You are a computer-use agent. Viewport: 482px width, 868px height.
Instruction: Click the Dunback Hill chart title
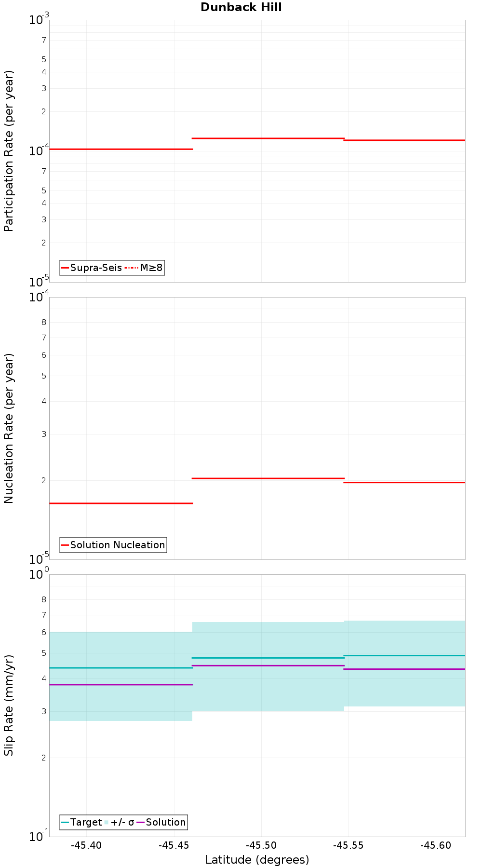click(x=241, y=7)
